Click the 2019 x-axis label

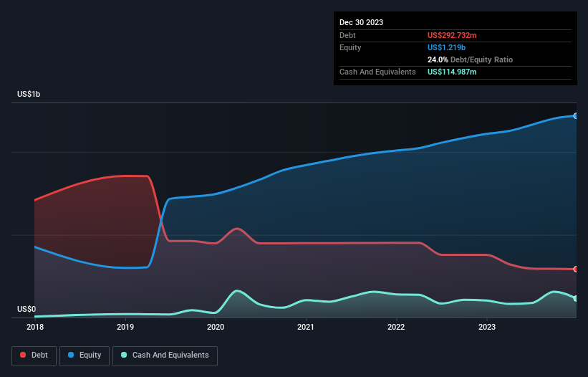pos(125,327)
